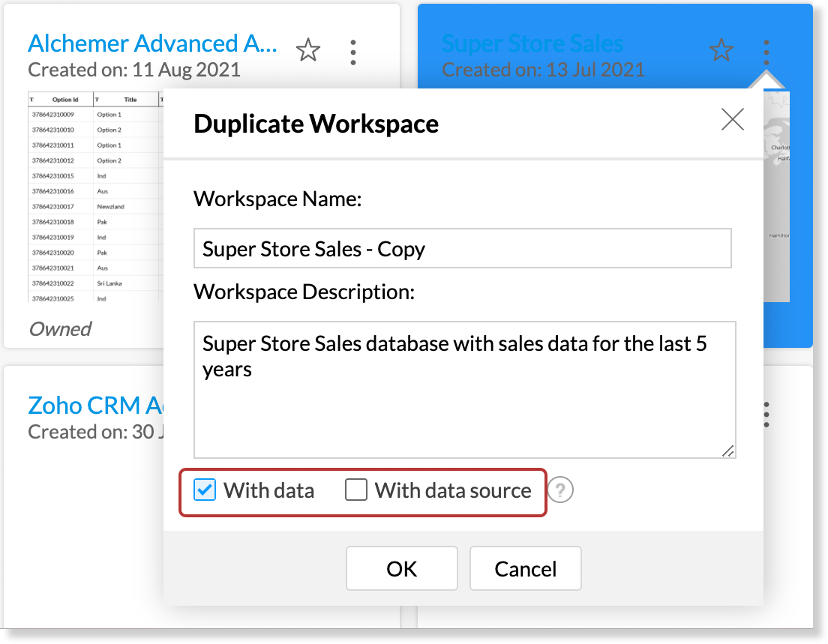Open the Super Store Sales workspace title
Viewport: 828px width, 644px height.
[532, 43]
